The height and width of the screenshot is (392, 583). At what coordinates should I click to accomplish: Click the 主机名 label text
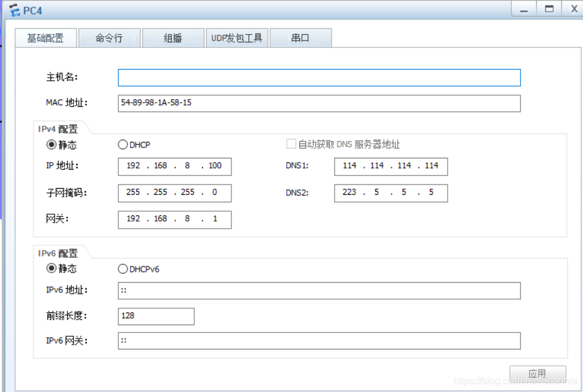point(62,77)
